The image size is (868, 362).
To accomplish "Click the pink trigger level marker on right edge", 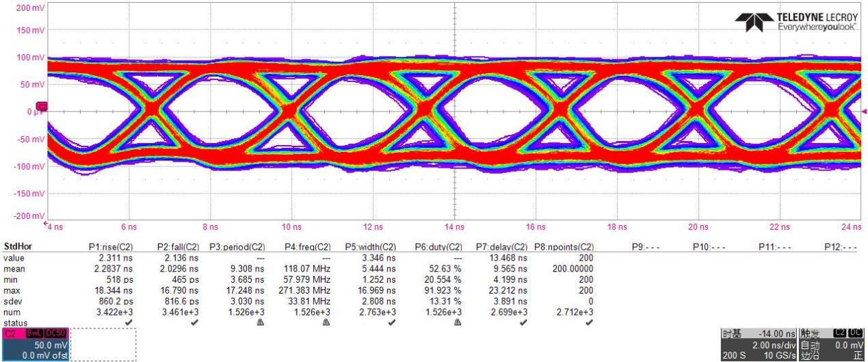I will point(864,112).
